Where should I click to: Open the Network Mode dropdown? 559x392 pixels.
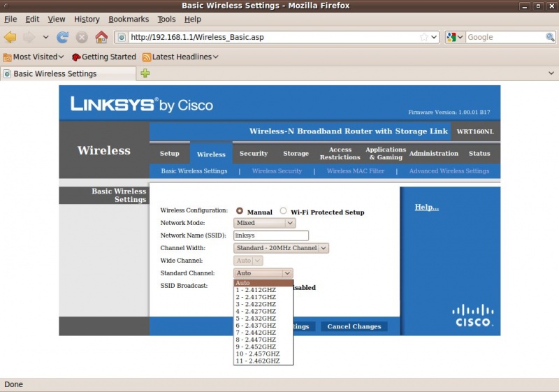click(264, 223)
